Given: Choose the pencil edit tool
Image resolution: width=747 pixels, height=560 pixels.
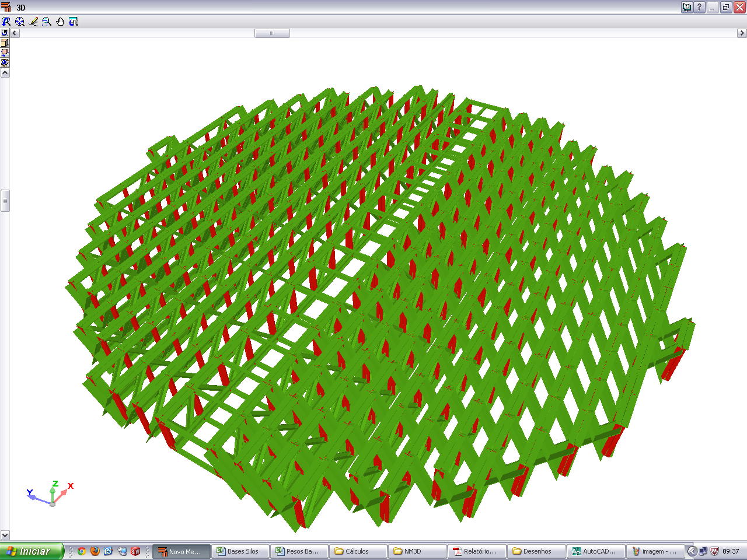Looking at the screenshot, I should 33,22.
